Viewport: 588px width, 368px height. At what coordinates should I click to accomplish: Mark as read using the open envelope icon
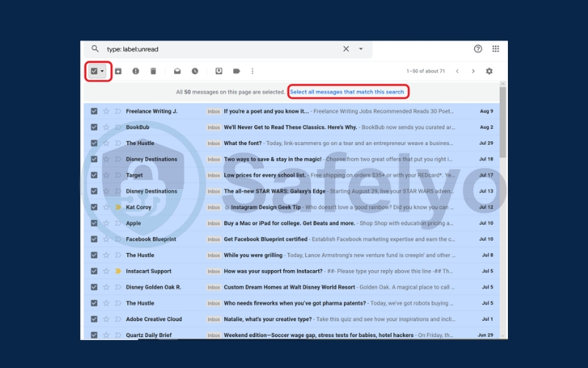tap(177, 71)
